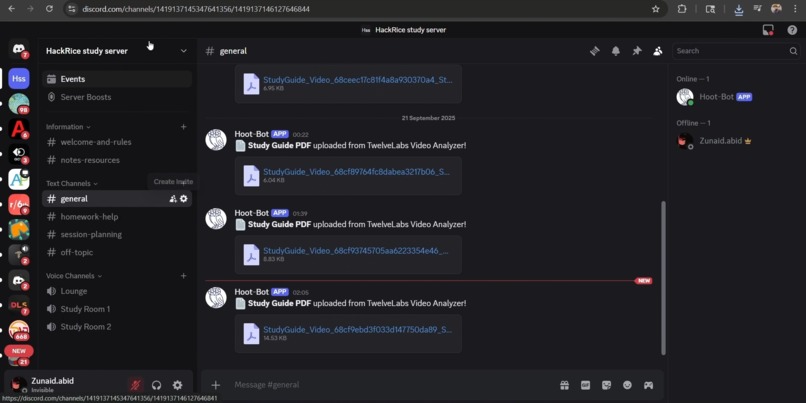The image size is (806, 403).
Task: Select Hoot-Bot in the member list
Action: pyautogui.click(x=735, y=97)
